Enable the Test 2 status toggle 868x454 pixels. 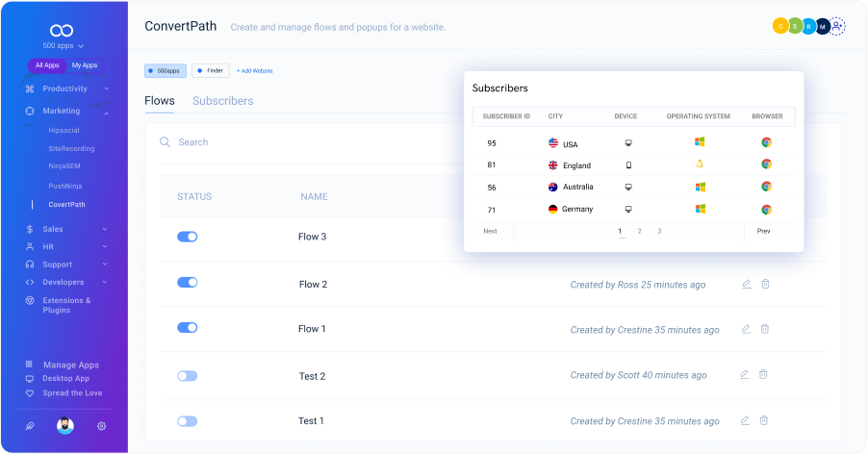click(188, 375)
